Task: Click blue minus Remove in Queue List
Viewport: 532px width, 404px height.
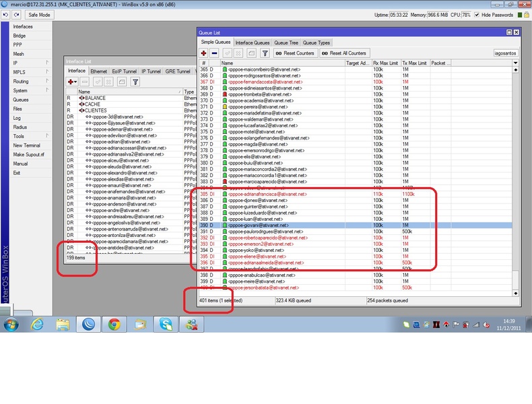Action: (214, 53)
